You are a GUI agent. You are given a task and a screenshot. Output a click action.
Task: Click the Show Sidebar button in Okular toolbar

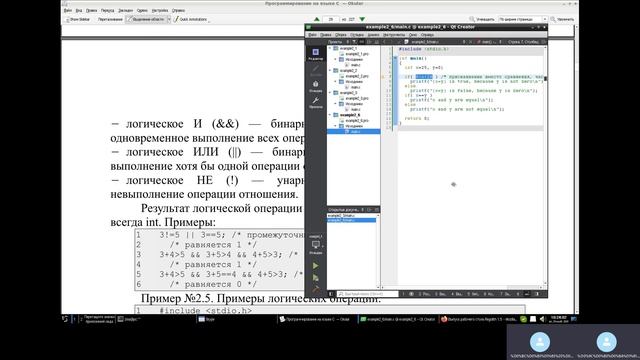78,19
